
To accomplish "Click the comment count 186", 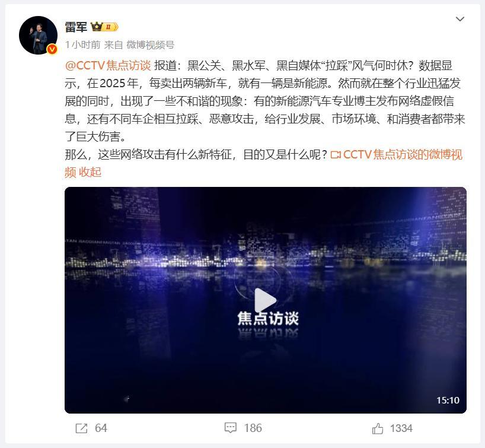I will click(x=253, y=428).
